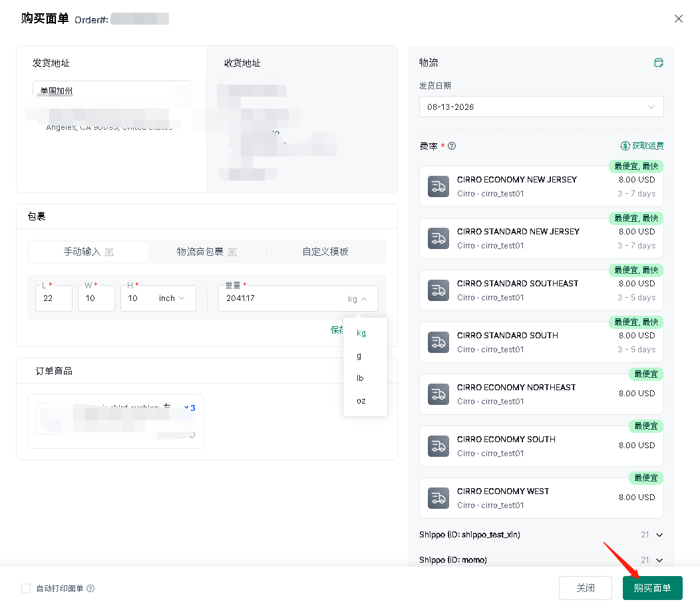Screen dimensions: 700x604
Task: Click the logistics settings icon beside 物流
Action: coord(659,63)
